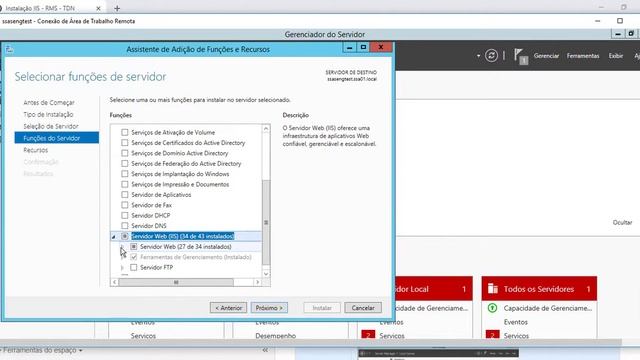Open Capacidade de Gerenciamento under Todos os Servidores
The image size is (640, 360).
point(548,308)
